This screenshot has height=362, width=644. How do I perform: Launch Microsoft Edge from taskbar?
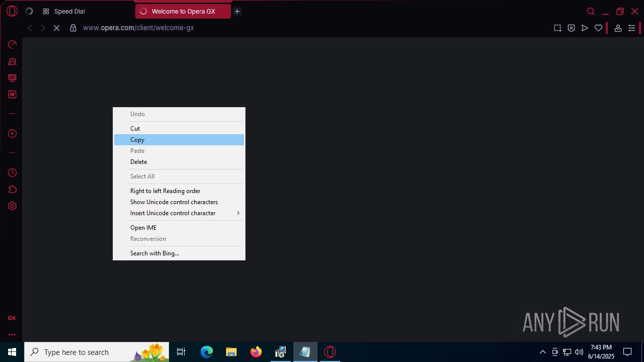[207, 352]
